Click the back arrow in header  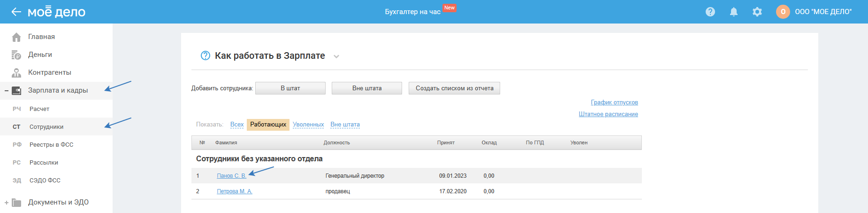[16, 12]
